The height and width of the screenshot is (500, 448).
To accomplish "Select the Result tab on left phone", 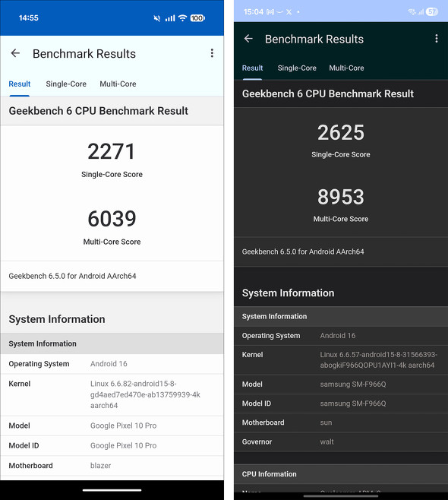I will coord(20,84).
